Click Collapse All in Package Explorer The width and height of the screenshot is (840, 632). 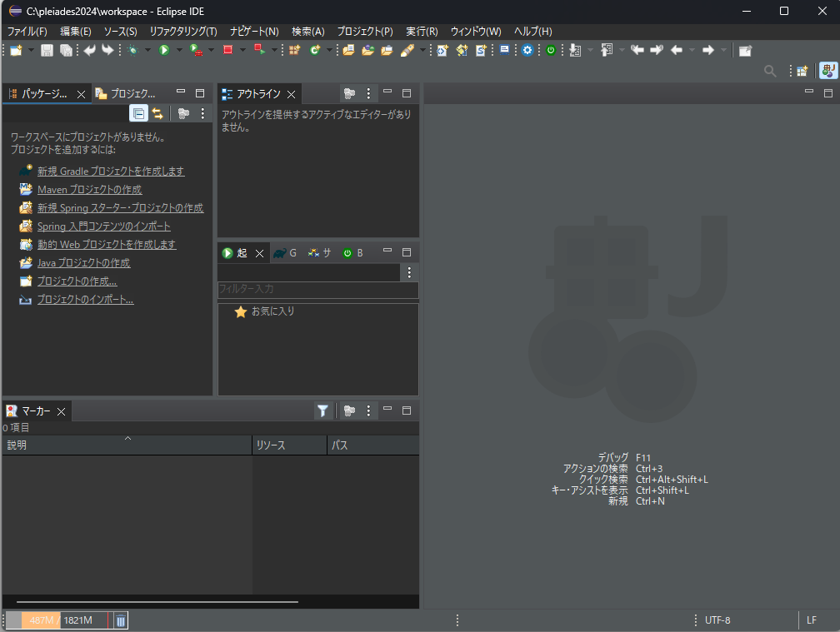(x=138, y=113)
